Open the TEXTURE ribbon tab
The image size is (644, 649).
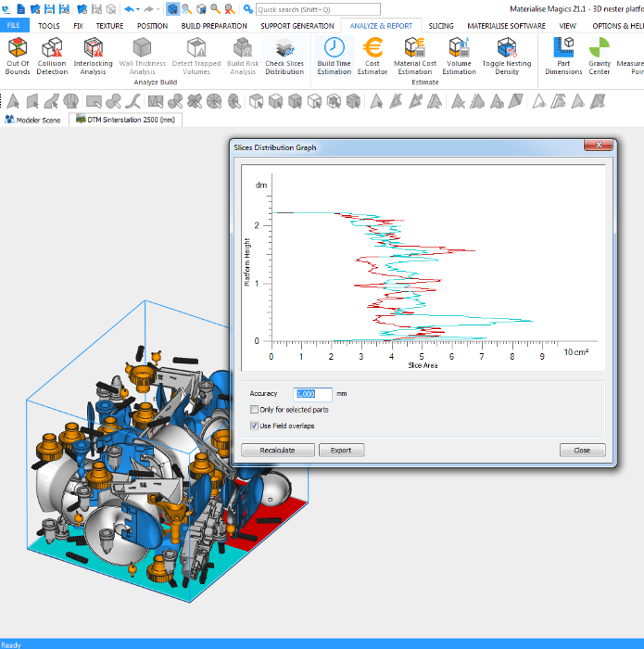click(109, 26)
